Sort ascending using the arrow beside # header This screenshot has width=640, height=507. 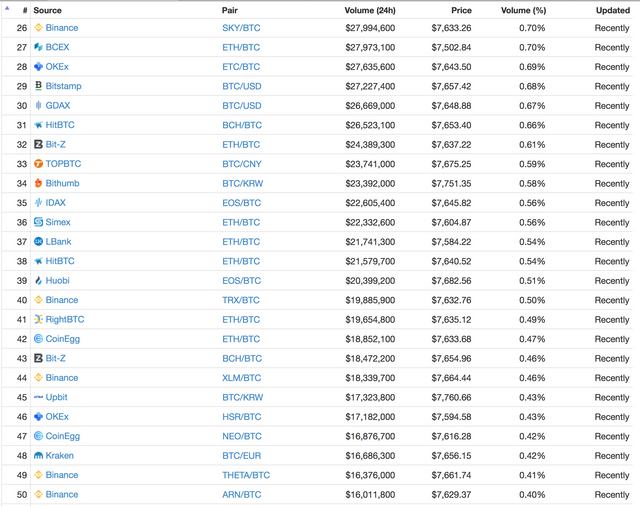click(x=7, y=8)
